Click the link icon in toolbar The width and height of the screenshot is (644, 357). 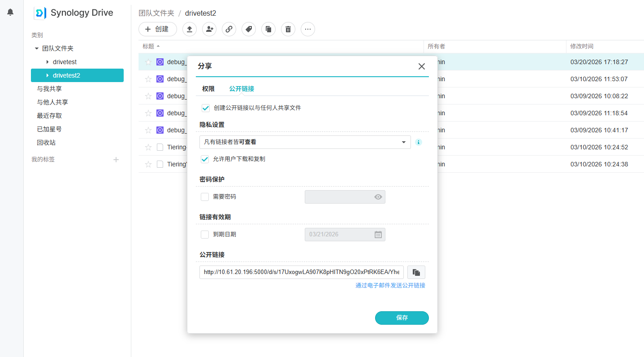229,29
